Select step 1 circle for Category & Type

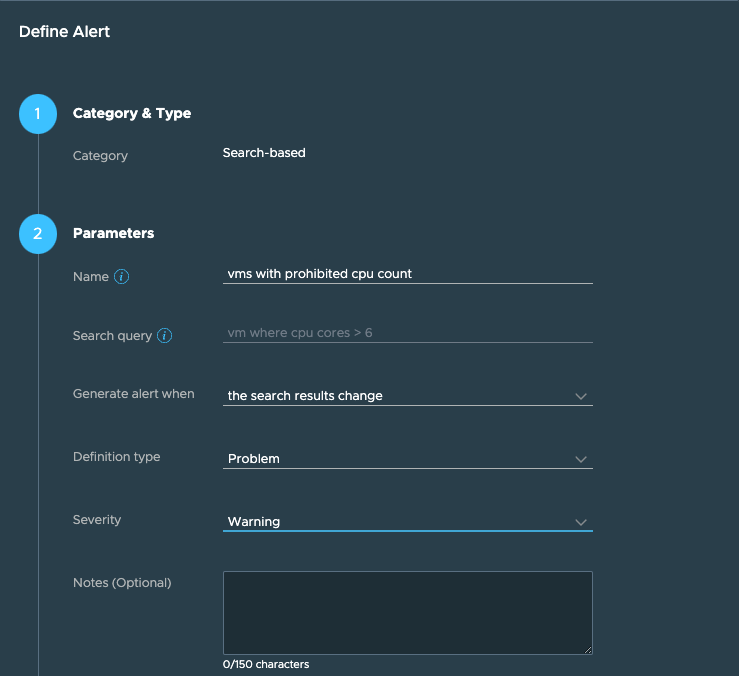(38, 114)
